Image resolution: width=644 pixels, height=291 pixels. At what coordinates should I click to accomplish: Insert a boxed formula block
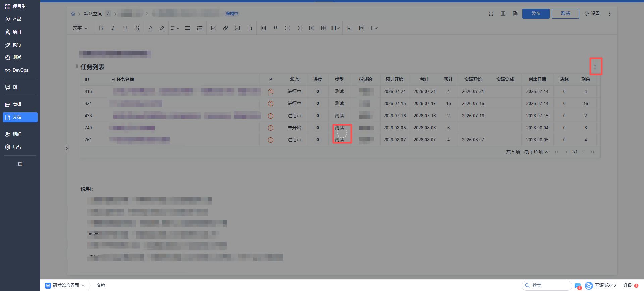click(x=312, y=28)
